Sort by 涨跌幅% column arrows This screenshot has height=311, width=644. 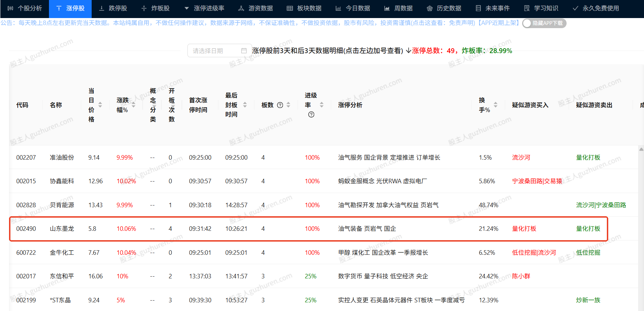134,105
